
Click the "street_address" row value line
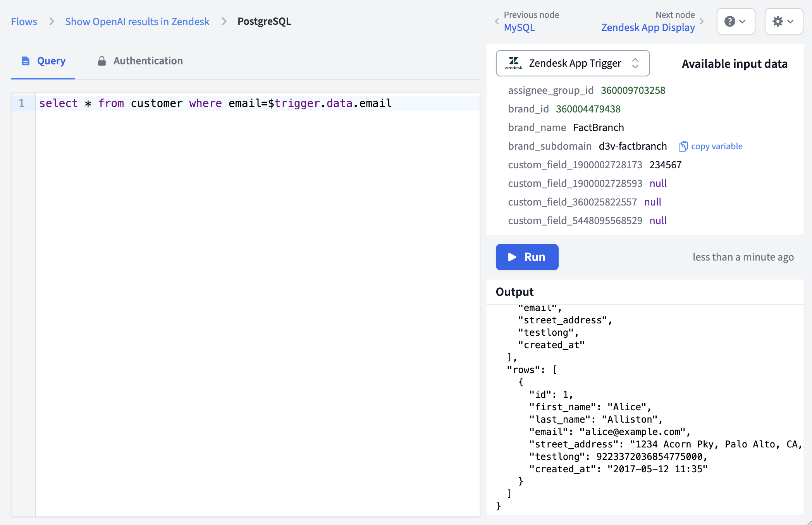pyautogui.click(x=666, y=444)
